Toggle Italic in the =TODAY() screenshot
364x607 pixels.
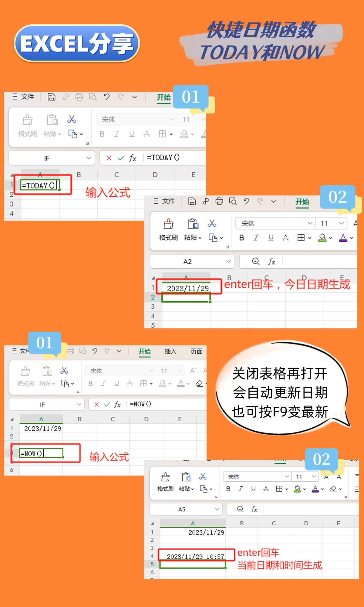[x=116, y=134]
